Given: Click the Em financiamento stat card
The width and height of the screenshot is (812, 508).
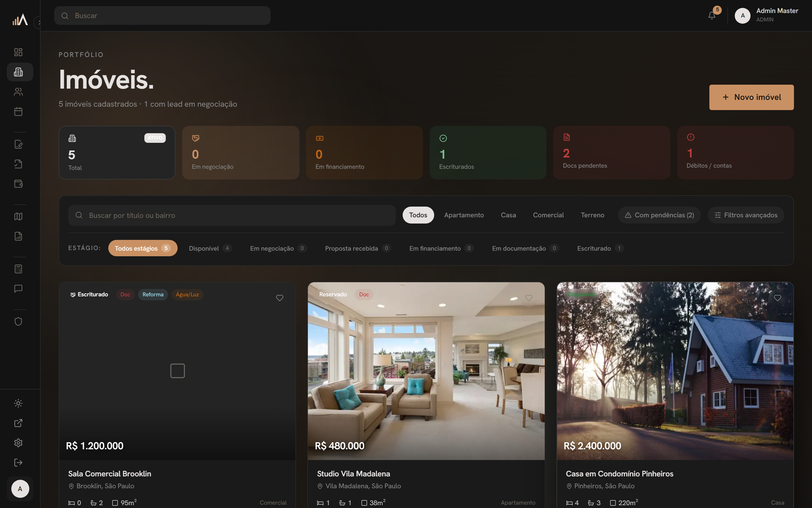Looking at the screenshot, I should [x=364, y=152].
